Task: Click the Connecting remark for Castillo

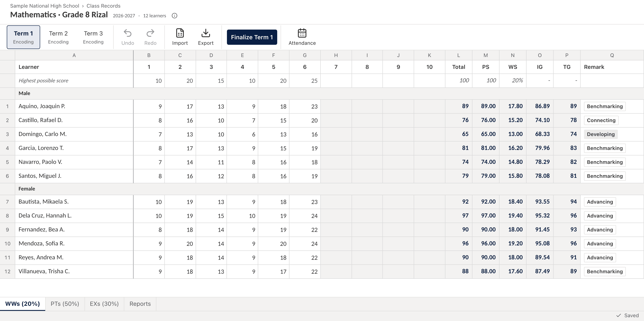Action: [x=601, y=120]
